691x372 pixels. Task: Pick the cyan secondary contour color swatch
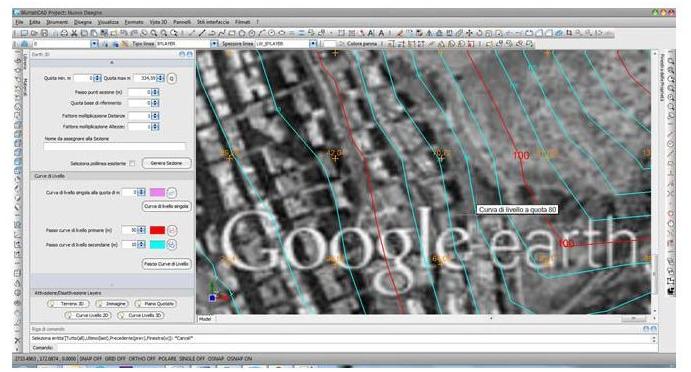(157, 244)
